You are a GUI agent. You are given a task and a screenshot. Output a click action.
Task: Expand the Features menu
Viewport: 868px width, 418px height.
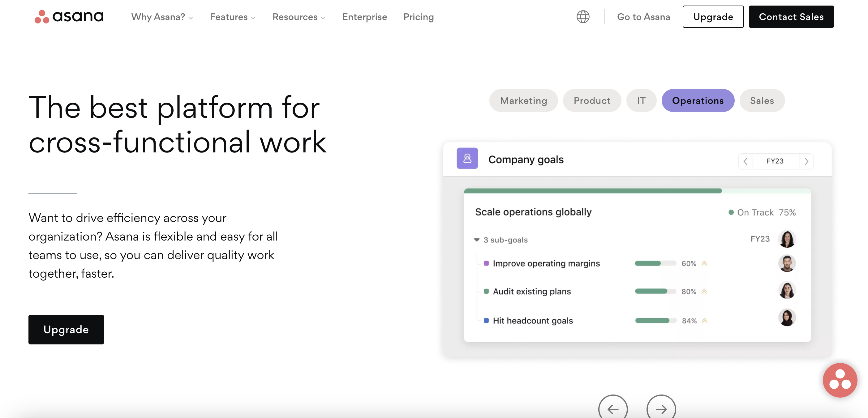click(x=233, y=17)
